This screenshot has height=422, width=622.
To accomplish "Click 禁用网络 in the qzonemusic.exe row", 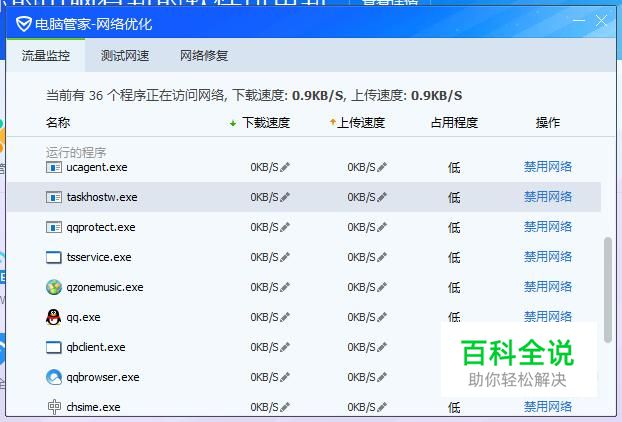I will [x=548, y=287].
